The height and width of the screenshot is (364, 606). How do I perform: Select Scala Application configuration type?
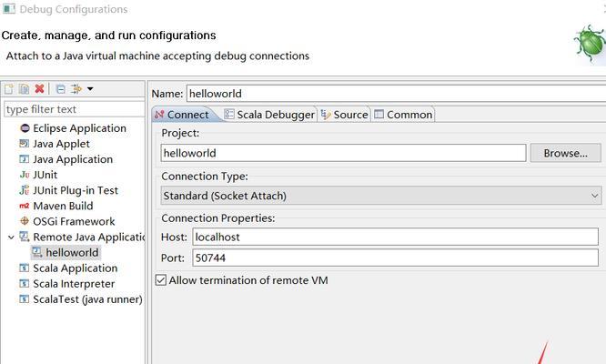(x=75, y=268)
